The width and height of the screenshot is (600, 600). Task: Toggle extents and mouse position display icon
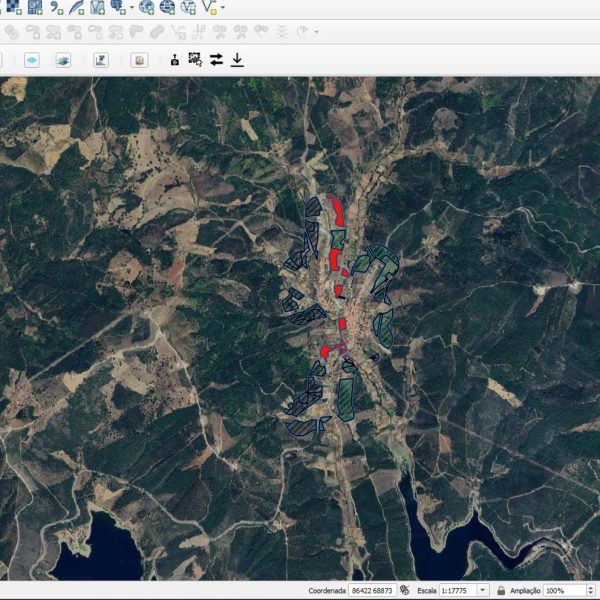(x=404, y=590)
